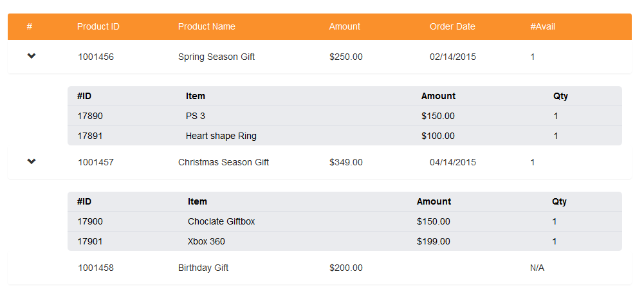Click the Product Name column header
644x303 pixels.
[207, 26]
